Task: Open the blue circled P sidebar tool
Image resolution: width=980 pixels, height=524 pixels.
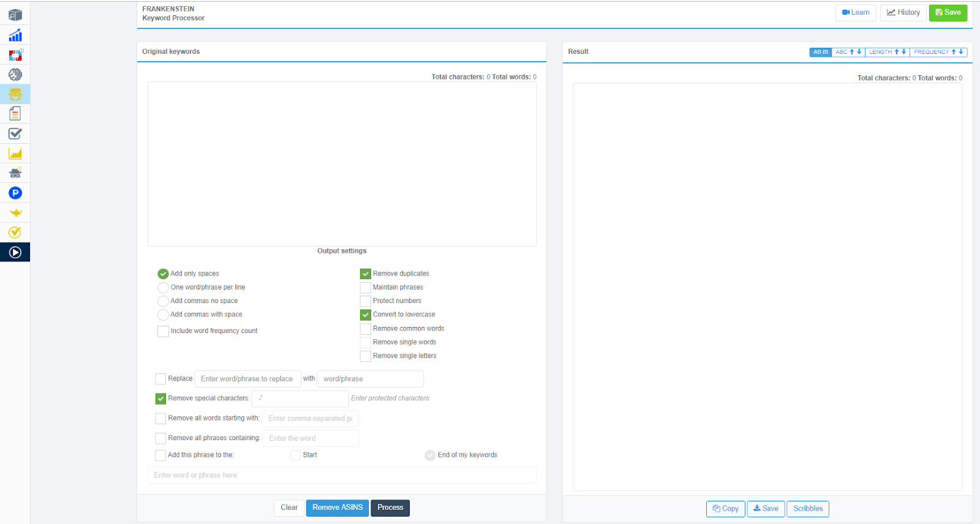Action: [x=15, y=193]
